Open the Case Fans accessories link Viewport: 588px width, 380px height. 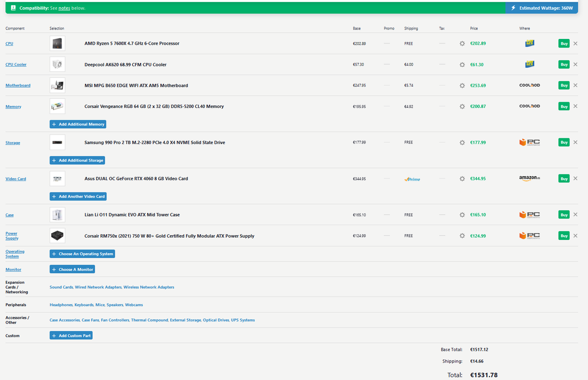tap(90, 320)
